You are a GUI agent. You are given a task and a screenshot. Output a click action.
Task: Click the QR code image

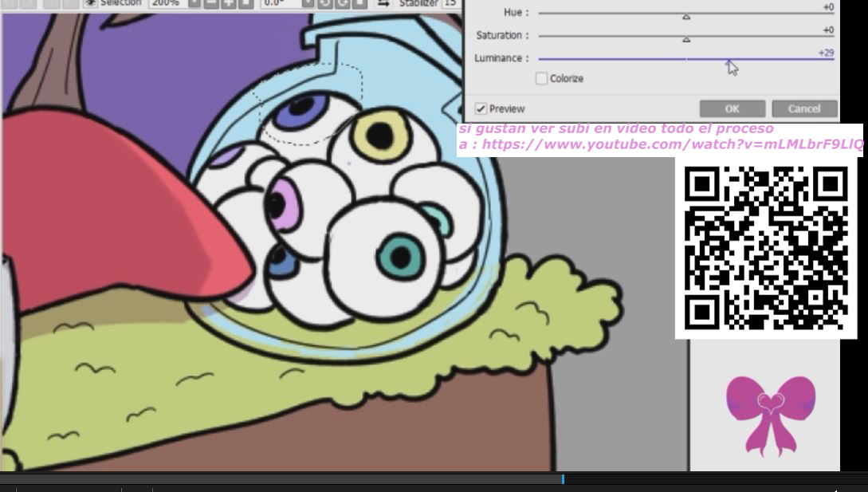[x=766, y=248]
